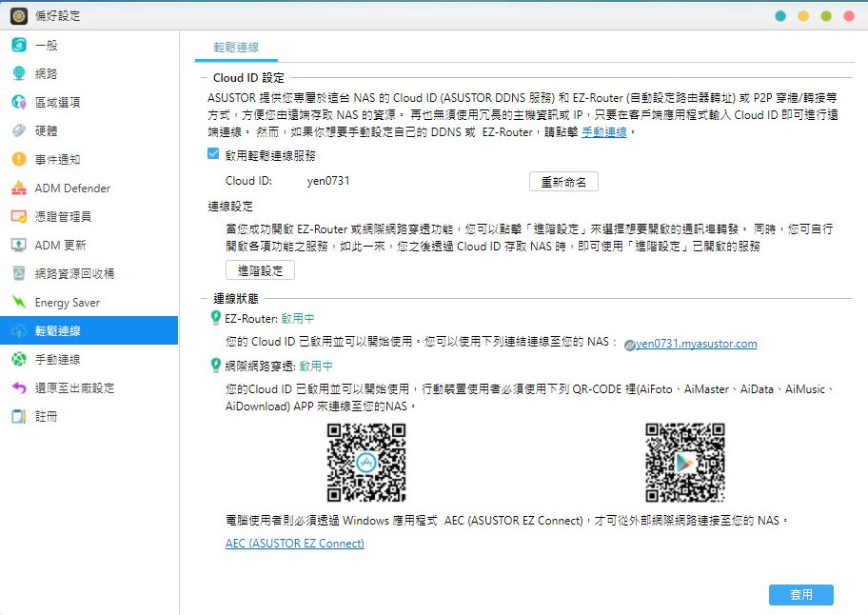Click the 還原至出廠設定 factory reset arrow icon
This screenshot has height=615, width=868.
pos(19,388)
